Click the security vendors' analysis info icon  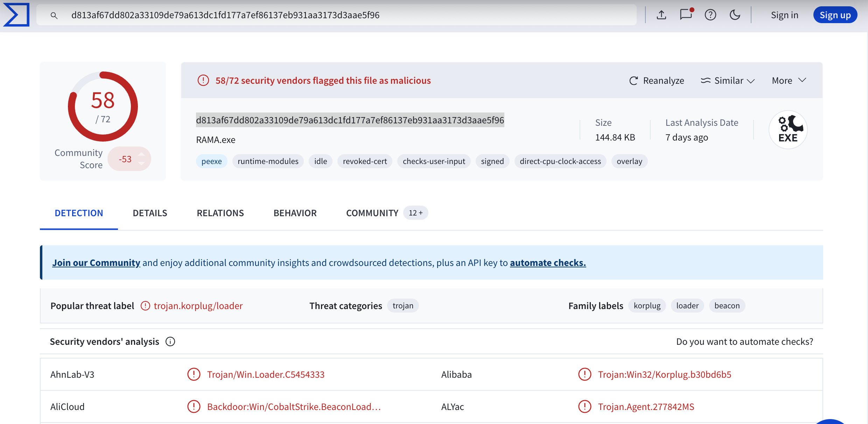coord(170,342)
